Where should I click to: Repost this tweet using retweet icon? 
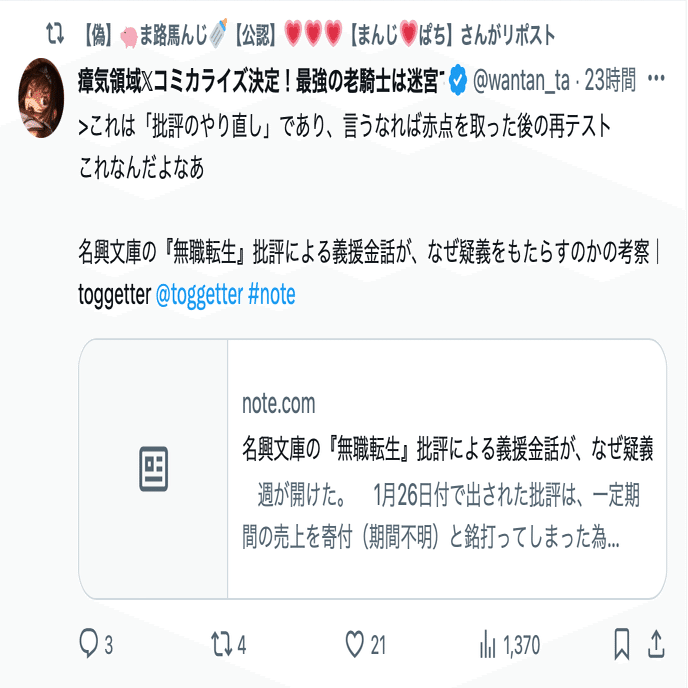pos(222,644)
